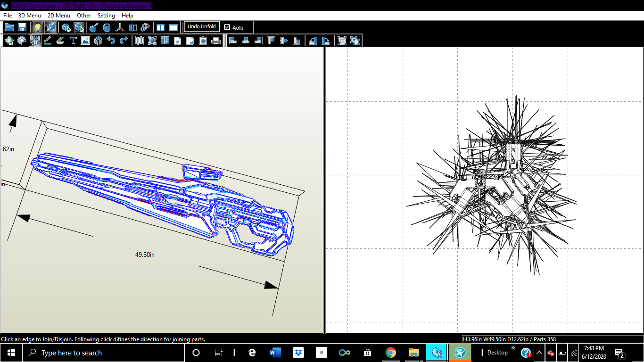This screenshot has height=362, width=644.
Task: Select the edge color pencil tool
Action: tap(48, 41)
